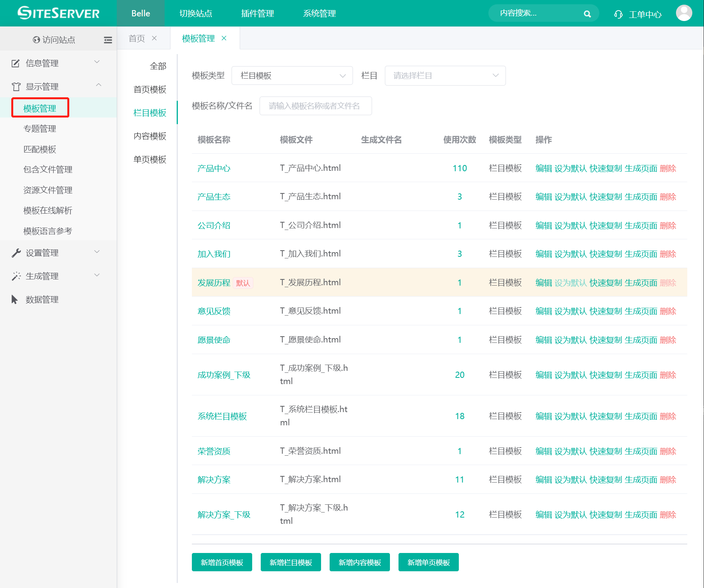Image resolution: width=704 pixels, height=588 pixels.
Task: Click the wrench icon for 设置管理
Action: [16, 253]
